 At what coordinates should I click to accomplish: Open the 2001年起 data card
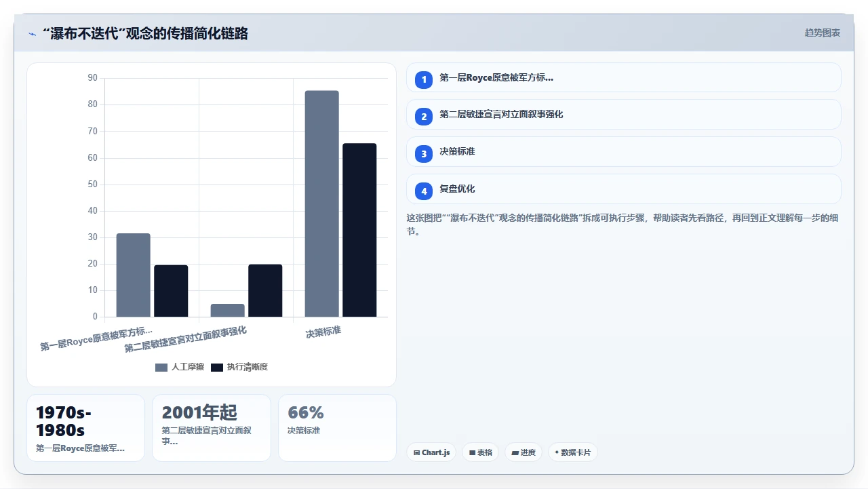click(212, 428)
